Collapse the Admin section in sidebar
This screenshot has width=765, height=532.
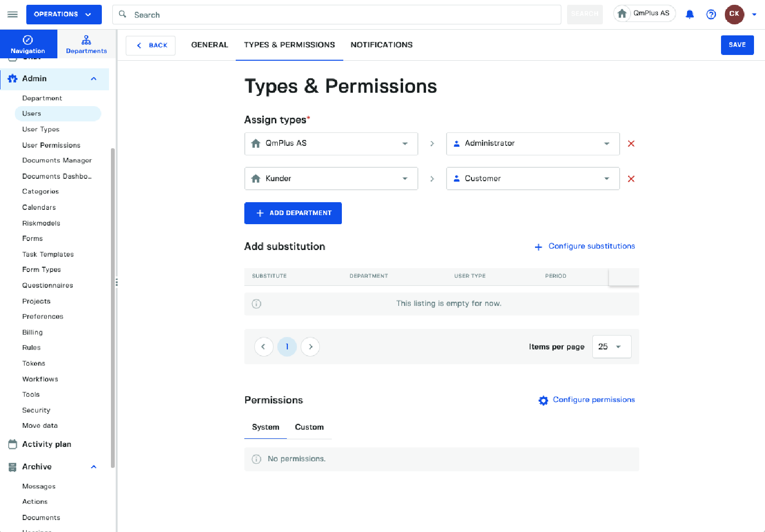(x=94, y=79)
